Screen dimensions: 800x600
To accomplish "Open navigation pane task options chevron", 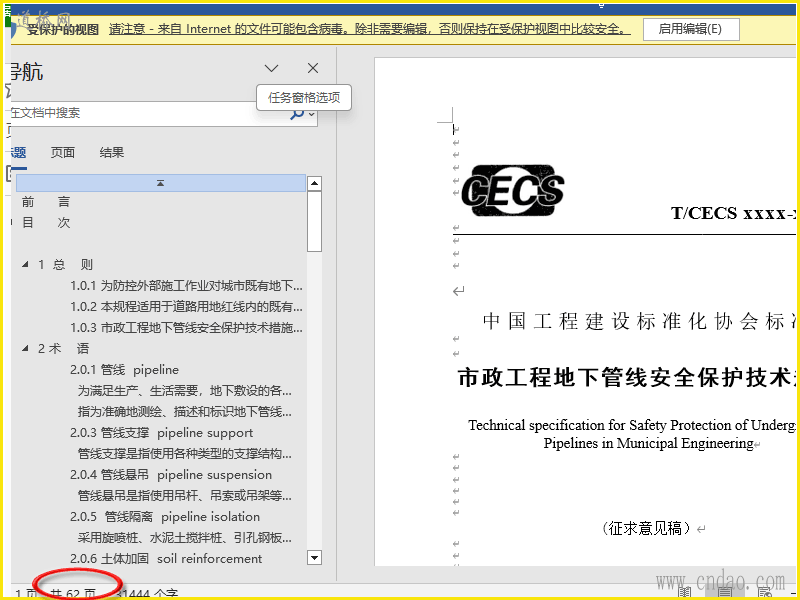I will click(x=271, y=68).
